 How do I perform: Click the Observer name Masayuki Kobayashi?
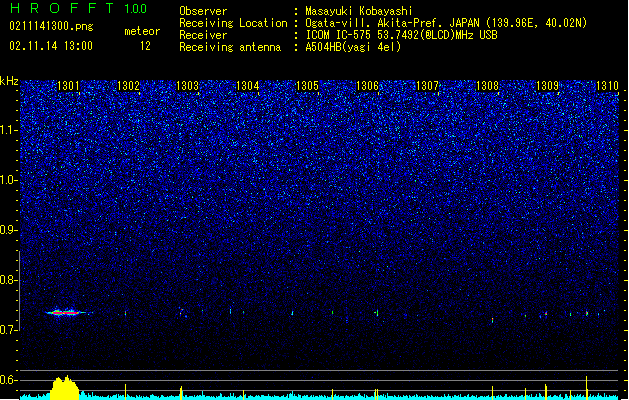(359, 11)
